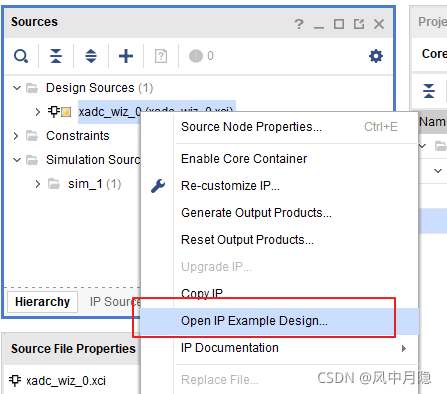Click the Design Sources folder icon
Viewport: 447px width, 394px height.
(32, 88)
